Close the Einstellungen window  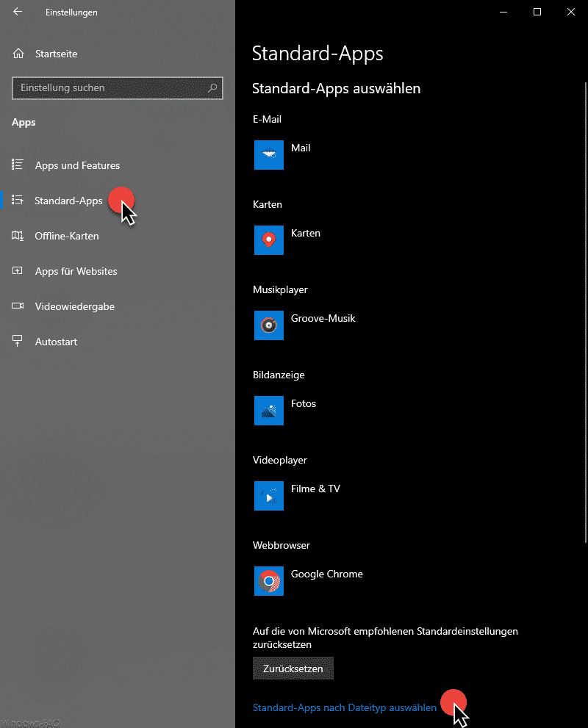571,12
